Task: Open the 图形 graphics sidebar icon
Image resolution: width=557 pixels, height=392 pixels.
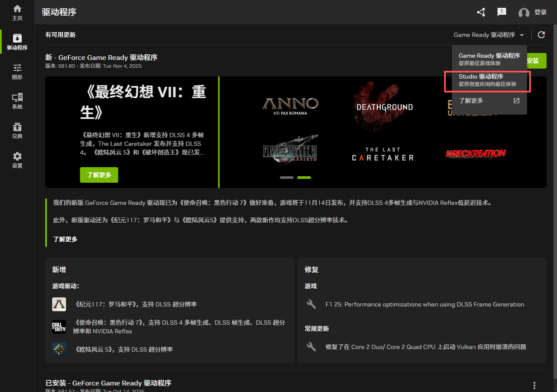Action: (17, 71)
